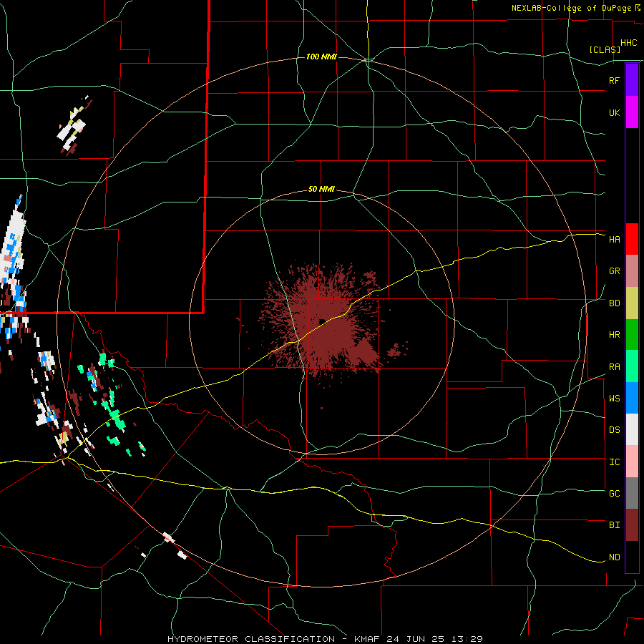Viewport: 644px width, 644px height.
Task: Click the UK magenta legend swatch
Action: tap(632, 112)
